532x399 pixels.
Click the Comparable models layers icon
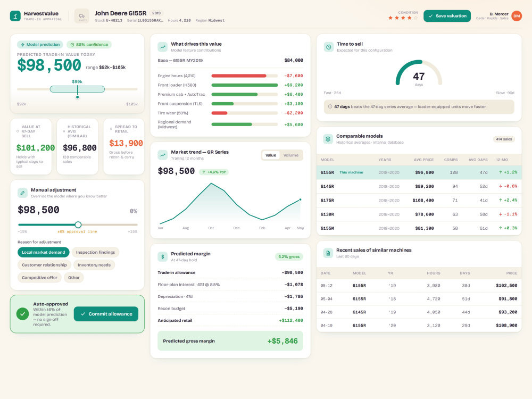328,139
